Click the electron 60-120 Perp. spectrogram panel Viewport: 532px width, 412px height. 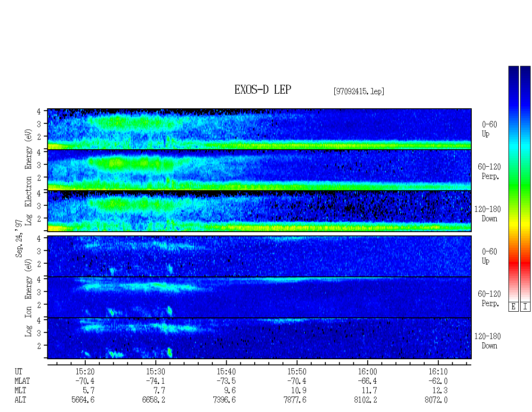coord(259,170)
